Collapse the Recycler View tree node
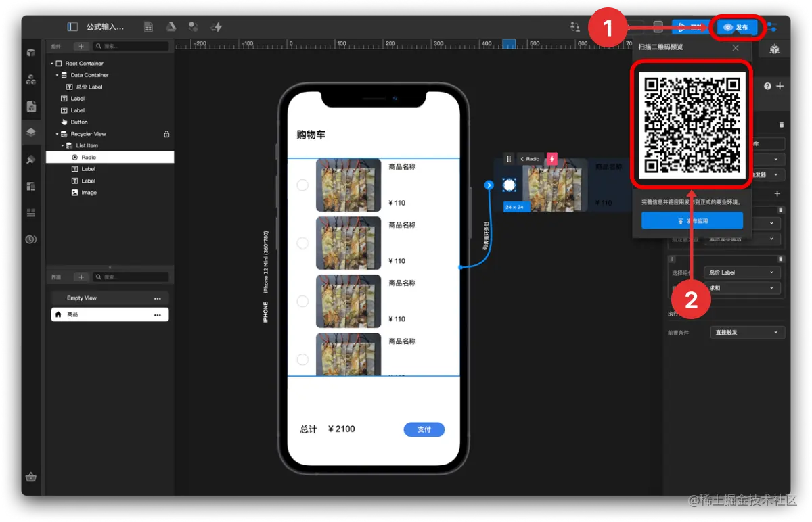This screenshot has height=522, width=812. (x=57, y=134)
